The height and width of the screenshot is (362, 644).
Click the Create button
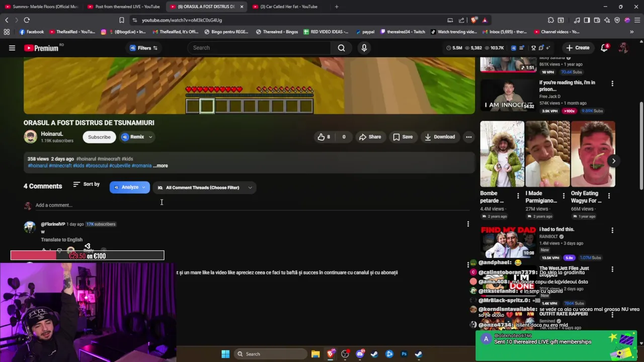[x=578, y=48]
